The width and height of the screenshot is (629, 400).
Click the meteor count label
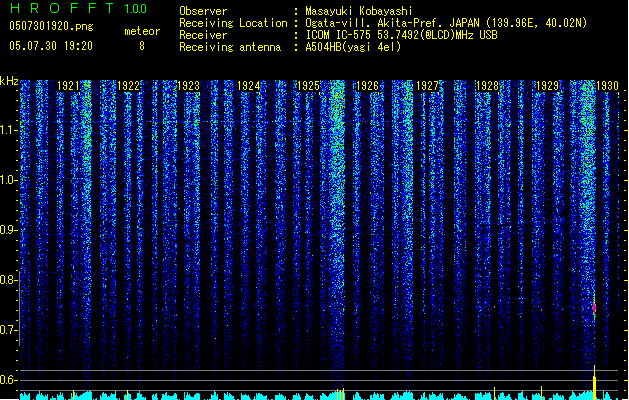tap(142, 31)
